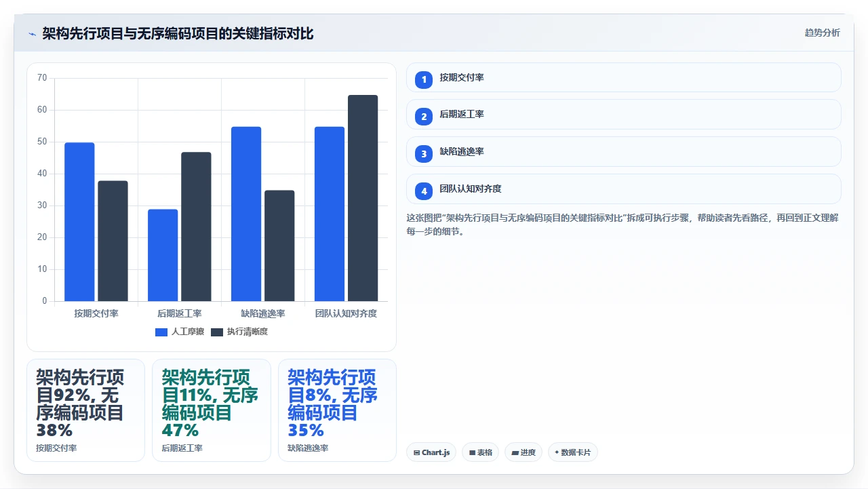Click the blue 缺陷逃逸率 bar
This screenshot has width=868, height=489.
(x=246, y=214)
